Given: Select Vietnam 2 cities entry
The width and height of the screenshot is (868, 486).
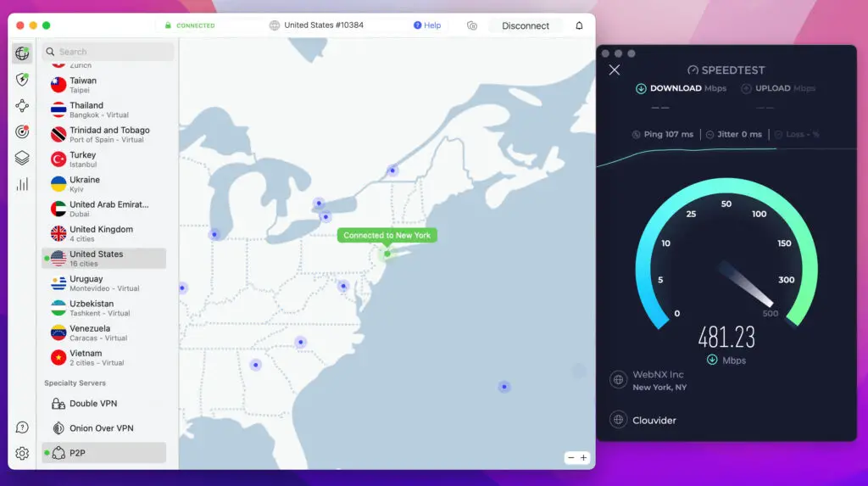Looking at the screenshot, I should pos(104,357).
